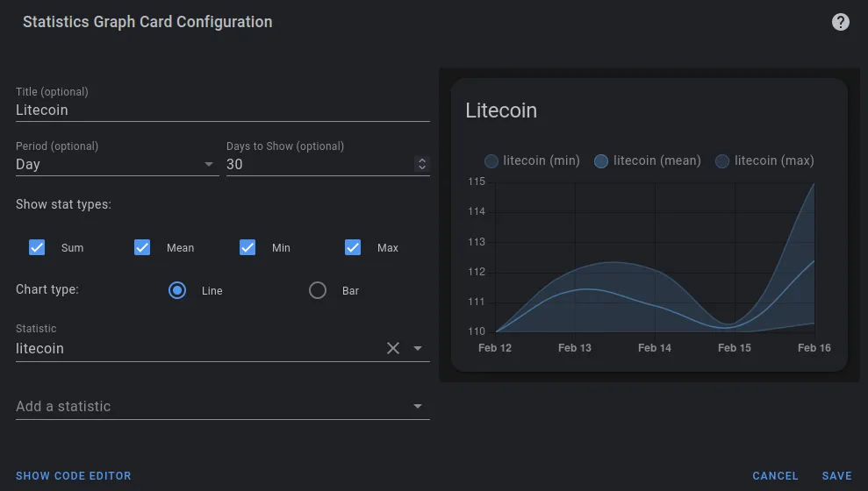
Task: Toggle the Sum stat type checkbox
Action: pyautogui.click(x=37, y=247)
